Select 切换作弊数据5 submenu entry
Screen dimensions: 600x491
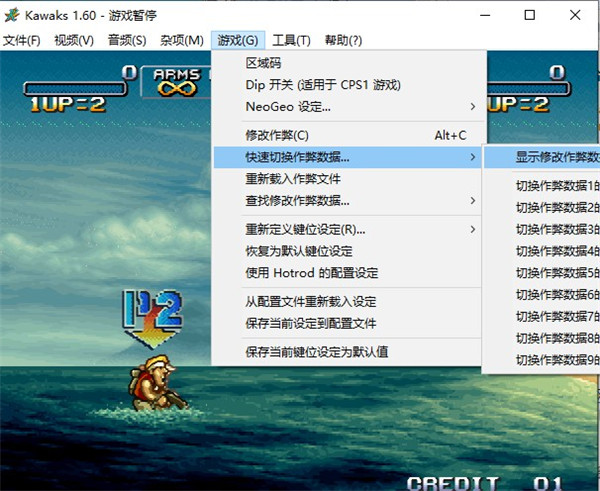click(x=542, y=273)
